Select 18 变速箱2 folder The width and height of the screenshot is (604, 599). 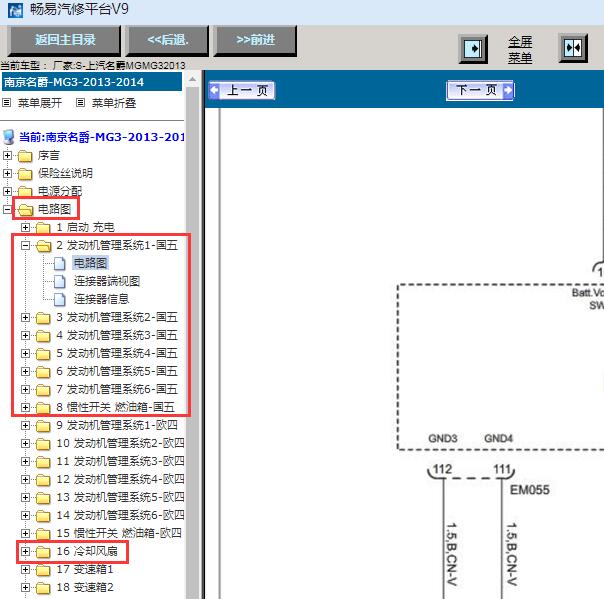[x=85, y=587]
